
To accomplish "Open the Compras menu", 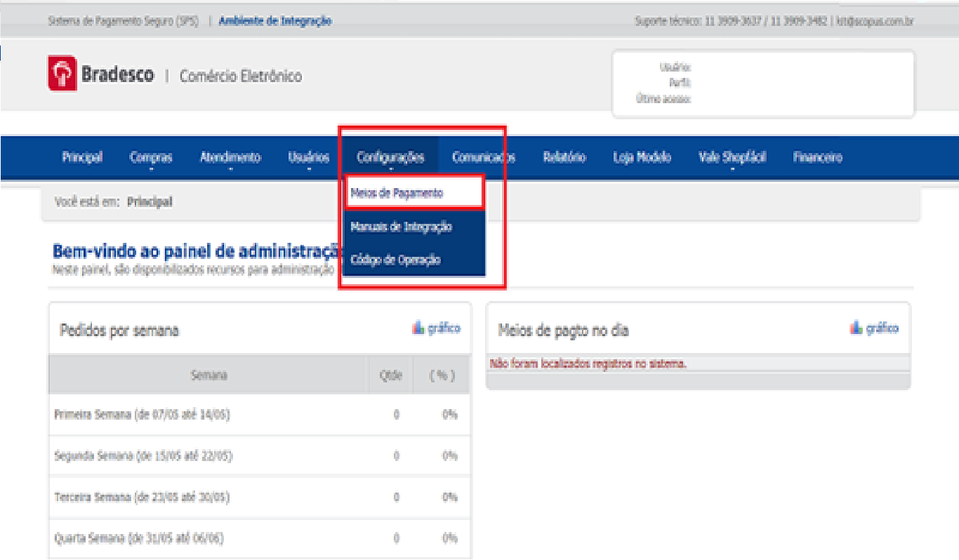I will [151, 157].
